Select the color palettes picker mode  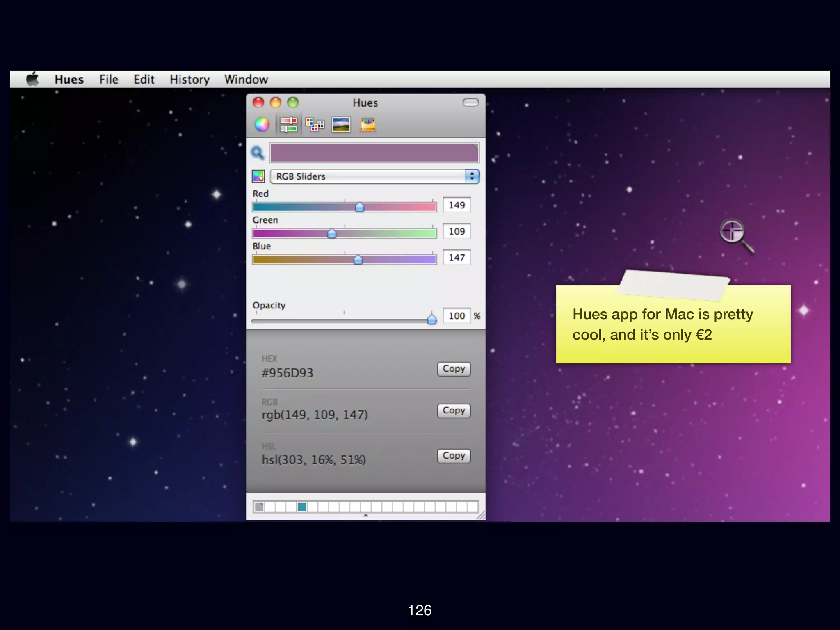[315, 124]
